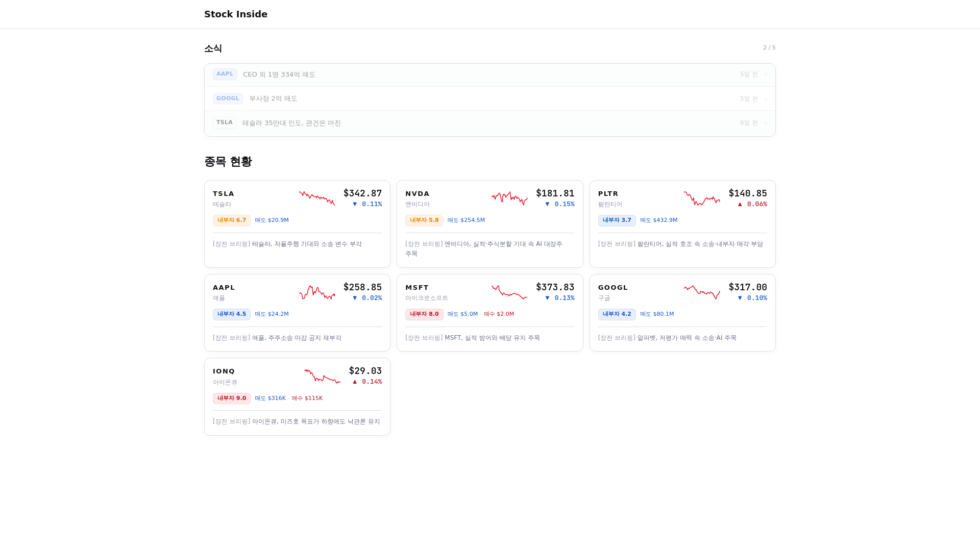
Task: Click the 내부자 9.0 badge on IONQ
Action: coord(232,398)
